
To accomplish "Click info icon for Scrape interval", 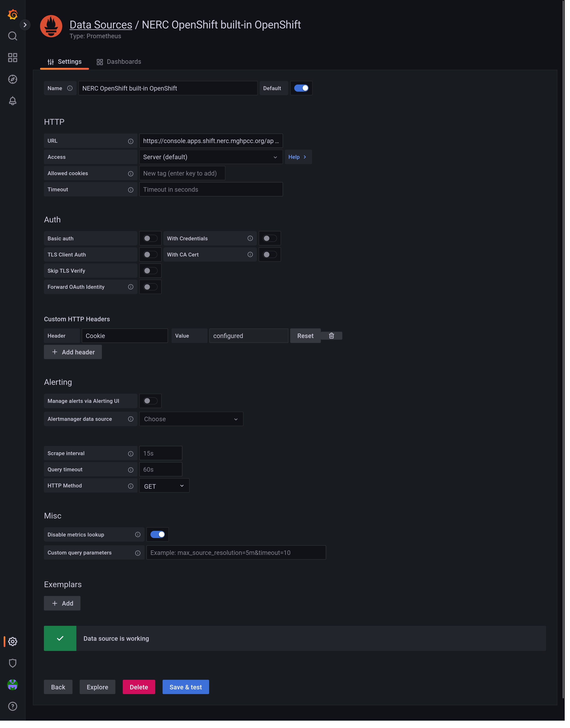I will 132,458.
